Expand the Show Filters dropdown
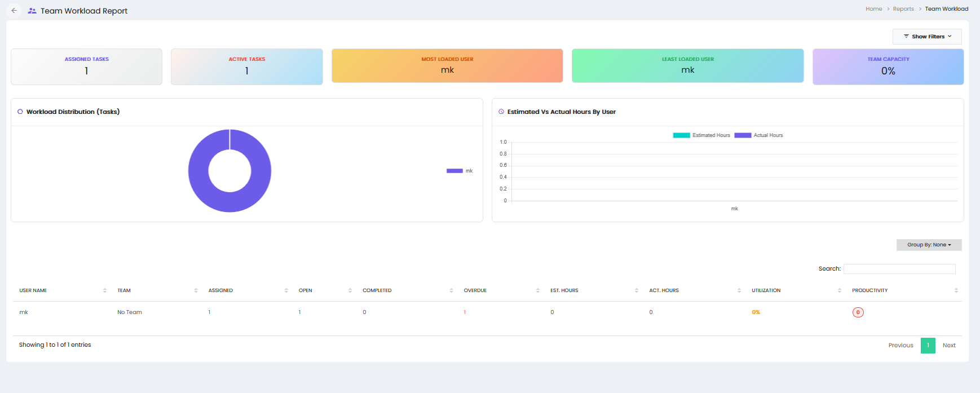This screenshot has width=980, height=393. (927, 37)
